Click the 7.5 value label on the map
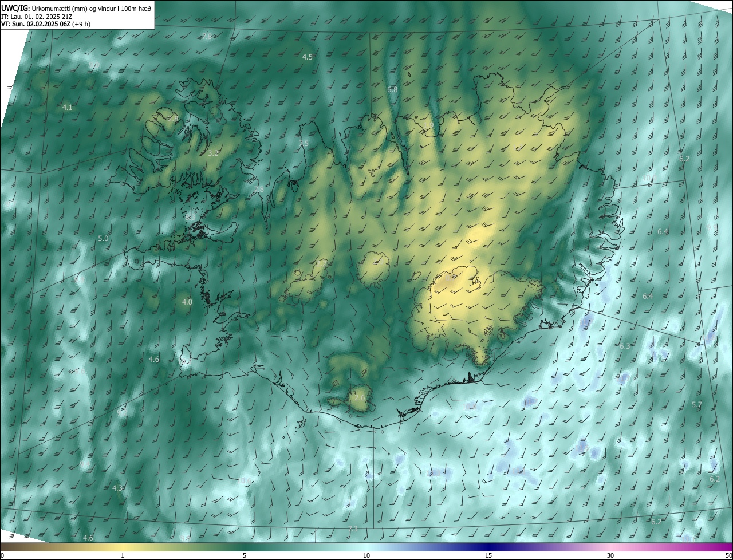733x560 pixels. pos(304,143)
